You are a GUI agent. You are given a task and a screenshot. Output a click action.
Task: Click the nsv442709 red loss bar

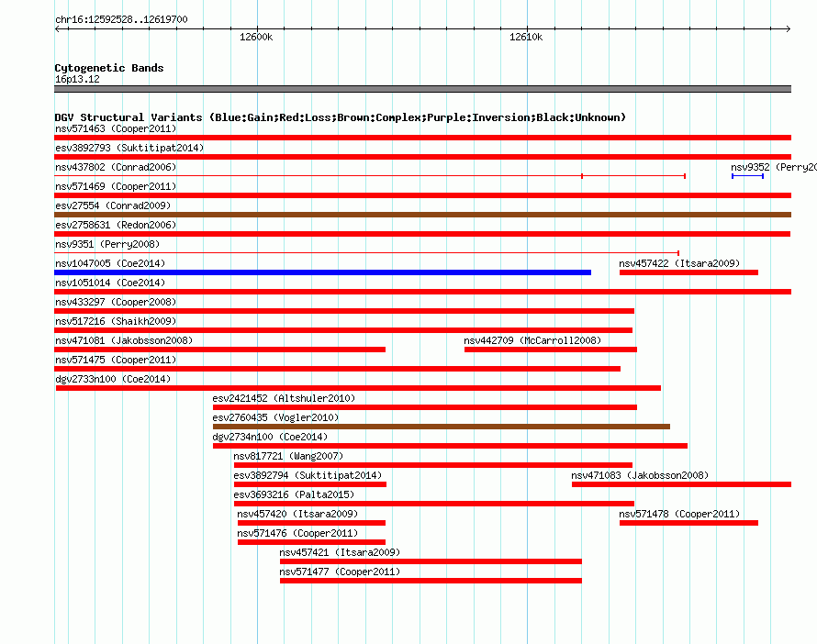(x=551, y=350)
